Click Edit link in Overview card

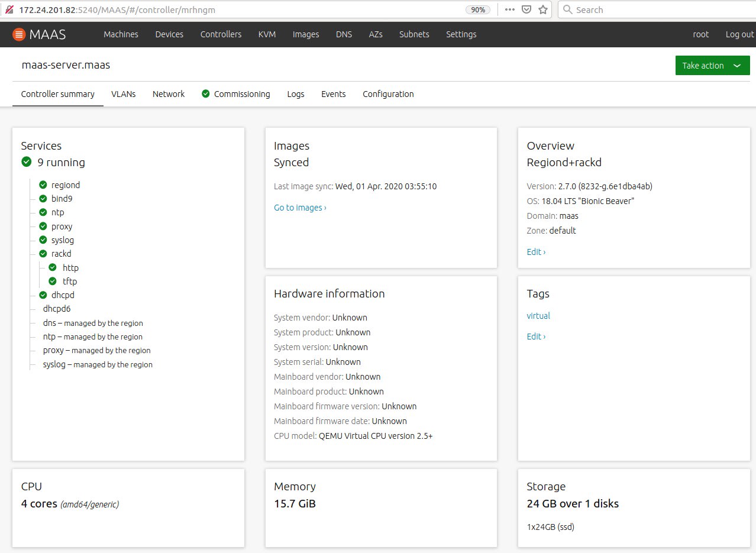[x=536, y=252]
